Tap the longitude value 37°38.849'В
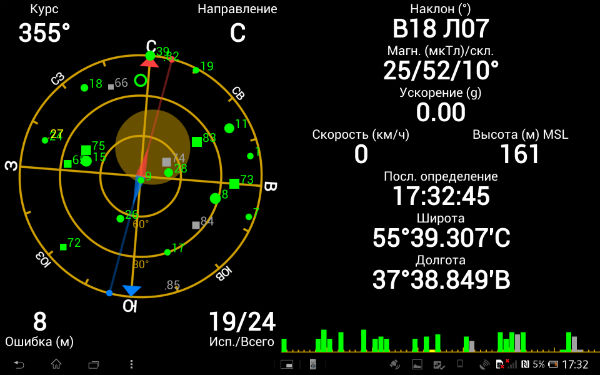 pyautogui.click(x=441, y=279)
